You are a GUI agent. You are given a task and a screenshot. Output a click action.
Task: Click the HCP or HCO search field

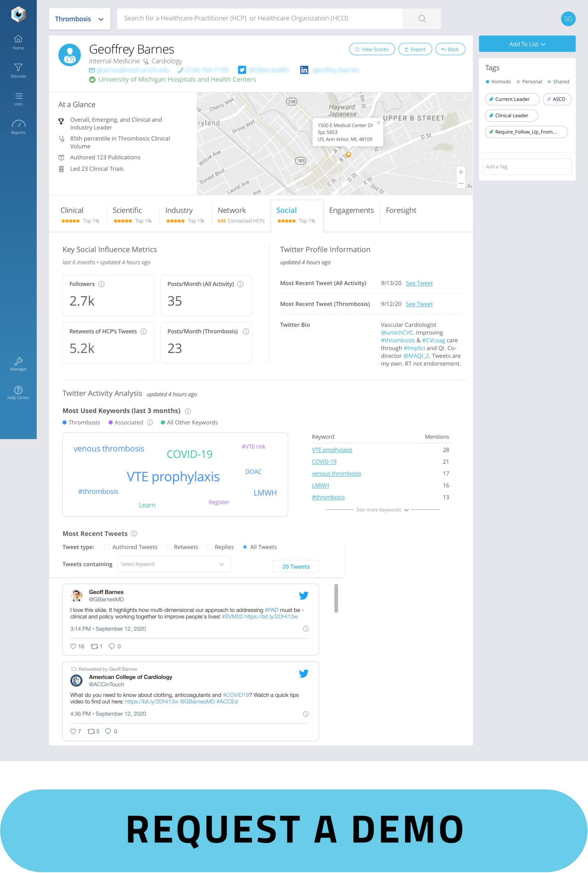click(x=260, y=19)
